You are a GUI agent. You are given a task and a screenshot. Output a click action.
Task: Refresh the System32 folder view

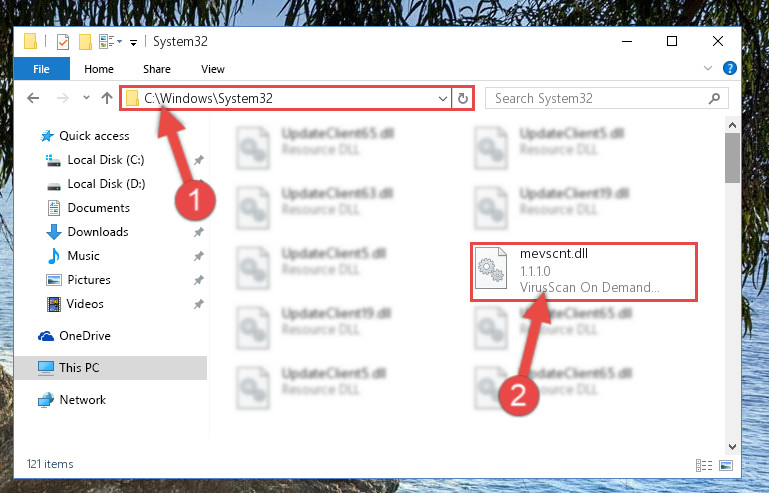[462, 99]
